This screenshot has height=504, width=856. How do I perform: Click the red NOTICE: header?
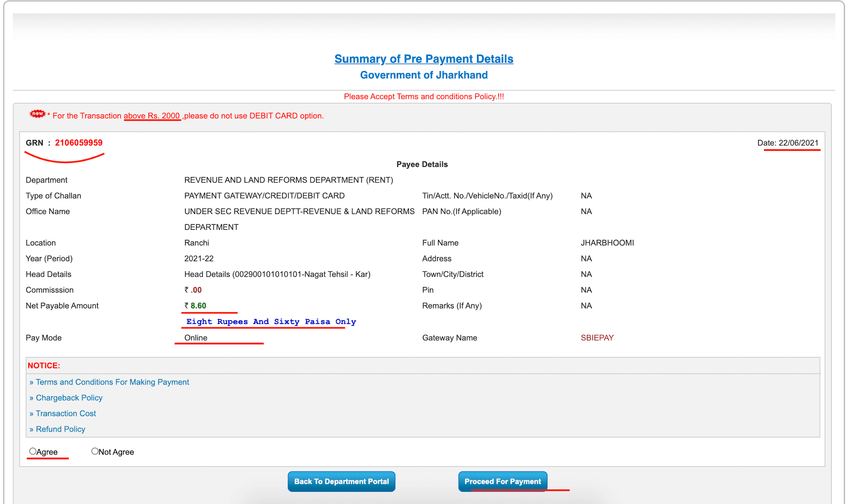[44, 366]
